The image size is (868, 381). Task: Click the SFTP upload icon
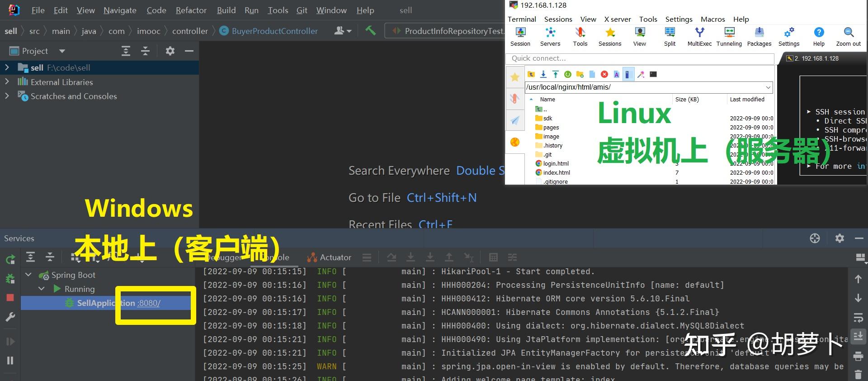point(556,74)
